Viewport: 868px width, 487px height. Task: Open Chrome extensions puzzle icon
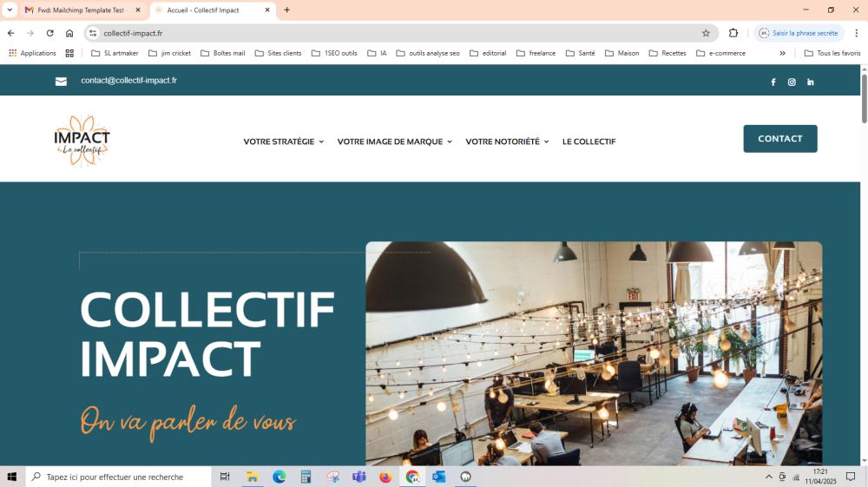click(x=733, y=33)
